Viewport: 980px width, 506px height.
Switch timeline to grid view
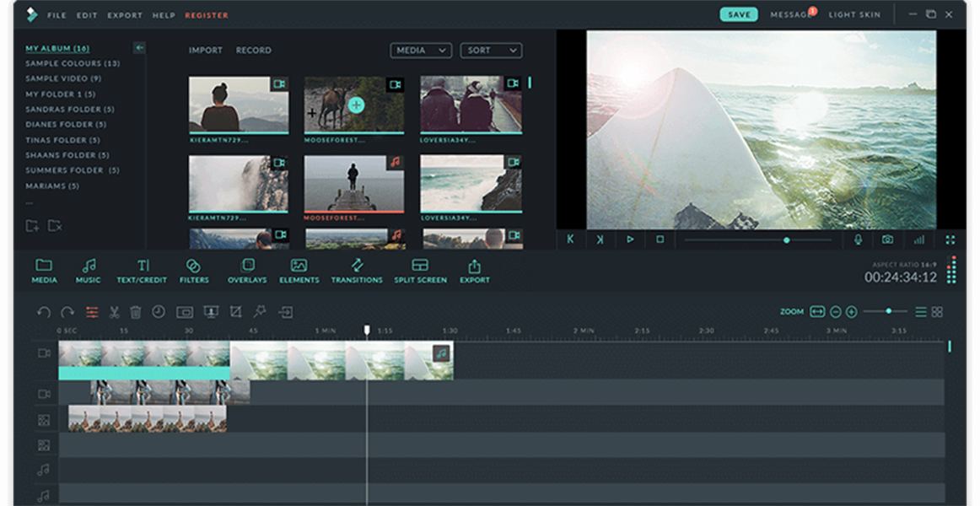[937, 312]
